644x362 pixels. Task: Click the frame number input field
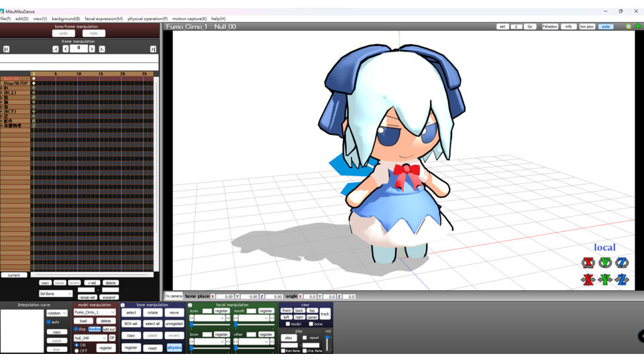pos(78,48)
